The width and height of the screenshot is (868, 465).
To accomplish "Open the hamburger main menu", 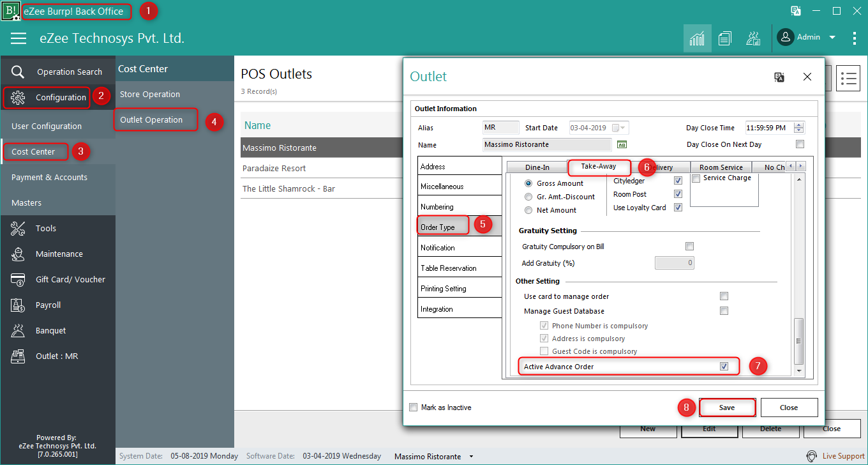I will tap(19, 38).
